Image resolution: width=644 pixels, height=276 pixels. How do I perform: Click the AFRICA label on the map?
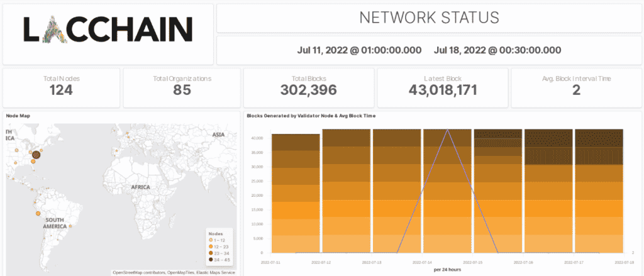tap(140, 187)
